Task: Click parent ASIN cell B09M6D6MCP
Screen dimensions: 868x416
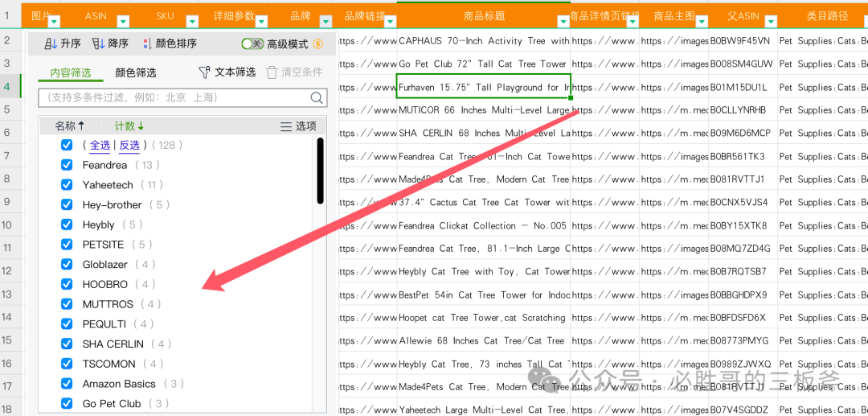Action: click(x=743, y=133)
